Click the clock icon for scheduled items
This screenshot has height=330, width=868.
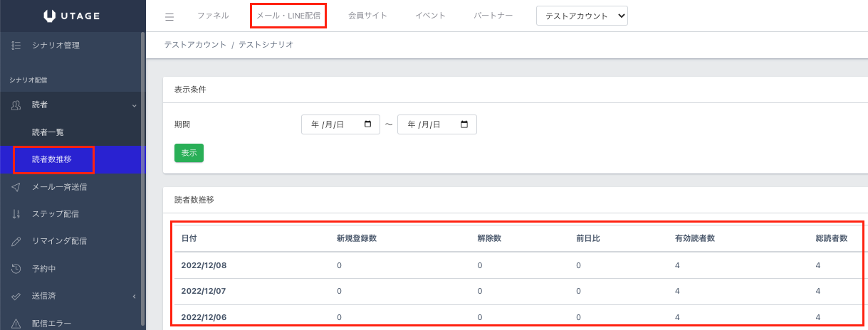[x=16, y=269]
